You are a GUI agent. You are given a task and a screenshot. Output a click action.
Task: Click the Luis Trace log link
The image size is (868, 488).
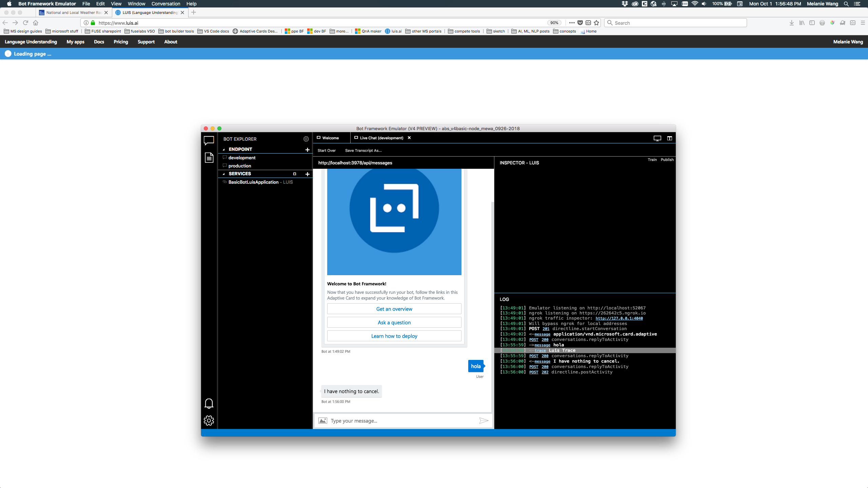(540, 350)
